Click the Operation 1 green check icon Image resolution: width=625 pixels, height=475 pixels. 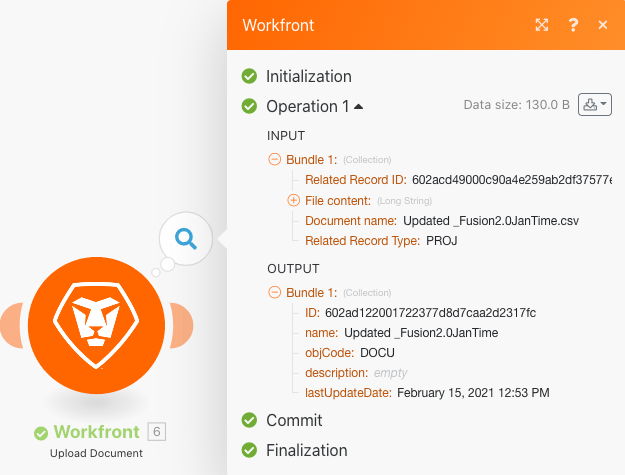coord(249,106)
